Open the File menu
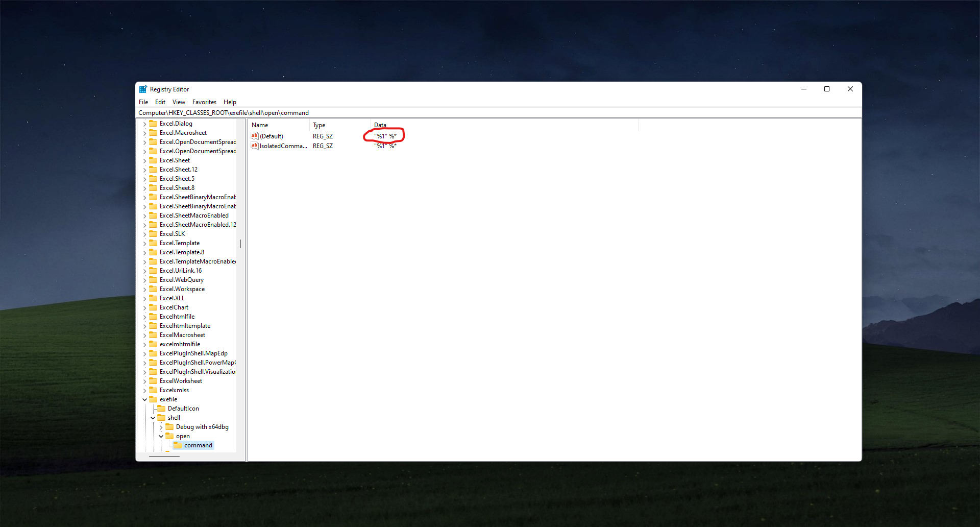The image size is (980, 527). click(143, 102)
